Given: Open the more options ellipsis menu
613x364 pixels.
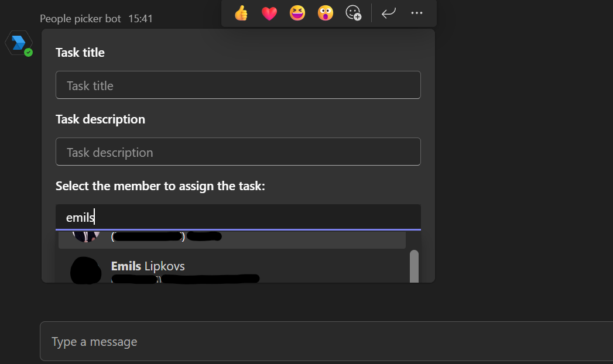Looking at the screenshot, I should [x=417, y=13].
